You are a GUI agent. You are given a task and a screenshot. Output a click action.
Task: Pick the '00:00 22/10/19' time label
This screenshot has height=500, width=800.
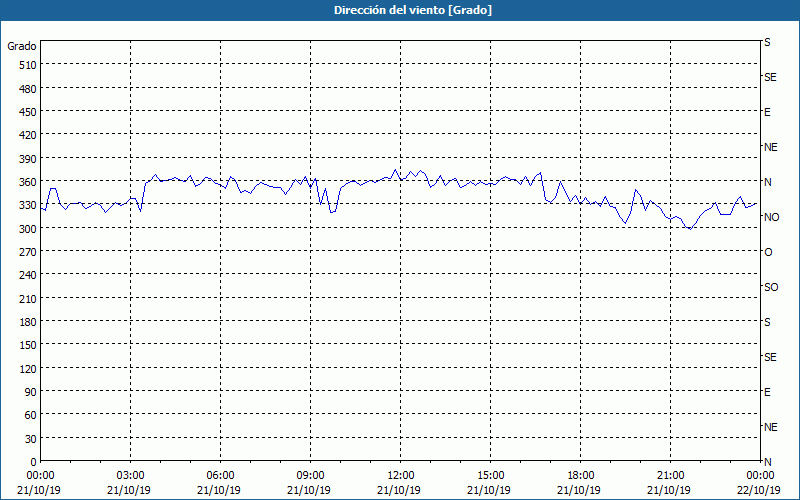pyautogui.click(x=759, y=483)
